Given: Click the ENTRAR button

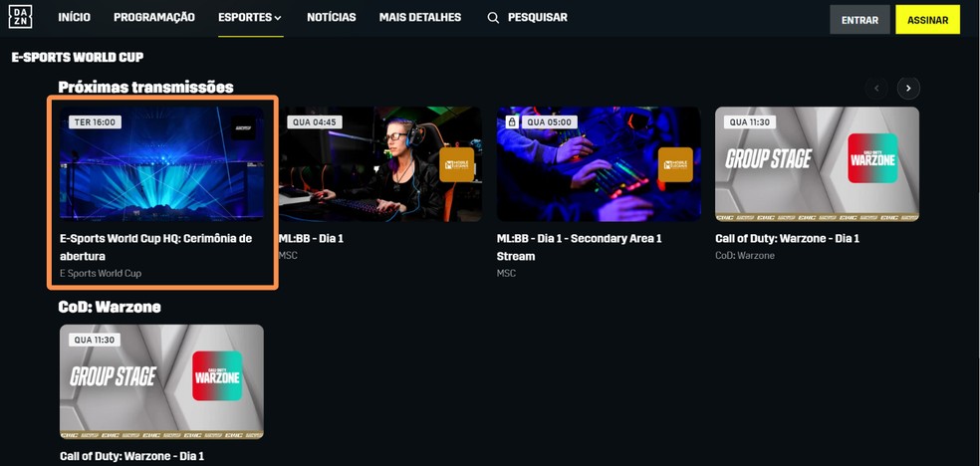Looking at the screenshot, I should 860,20.
